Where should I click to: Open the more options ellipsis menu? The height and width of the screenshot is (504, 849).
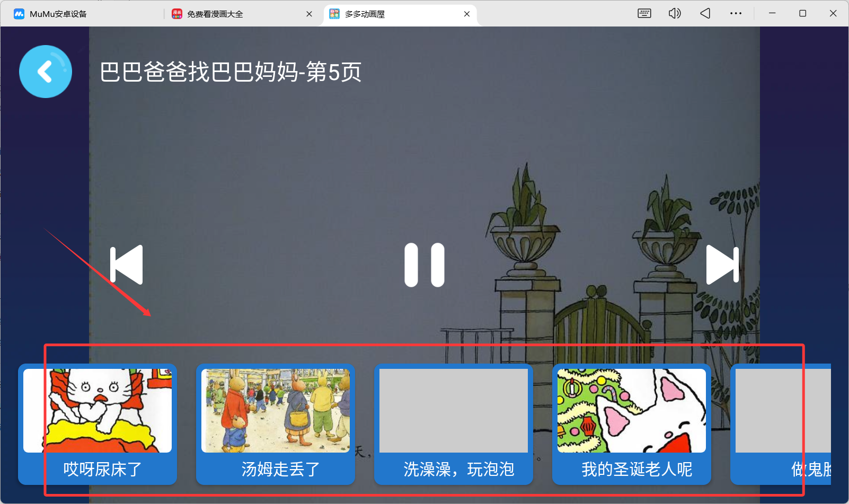coord(736,13)
